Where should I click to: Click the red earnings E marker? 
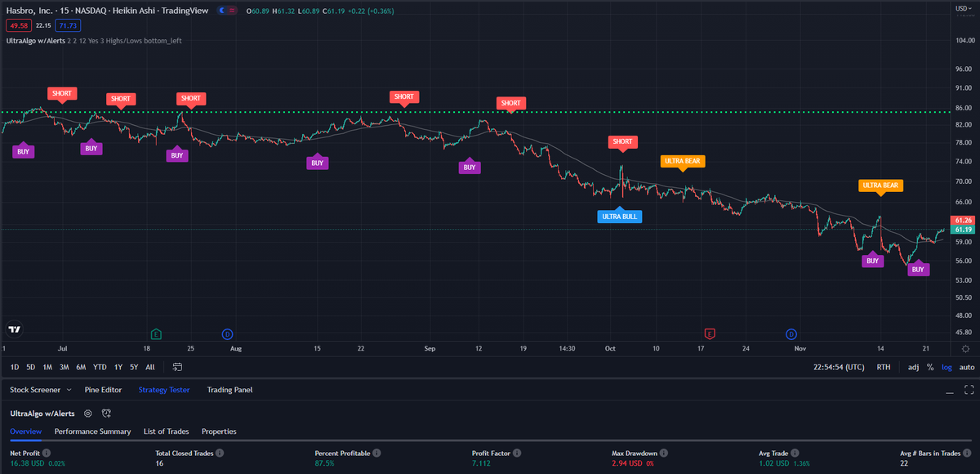(x=710, y=333)
